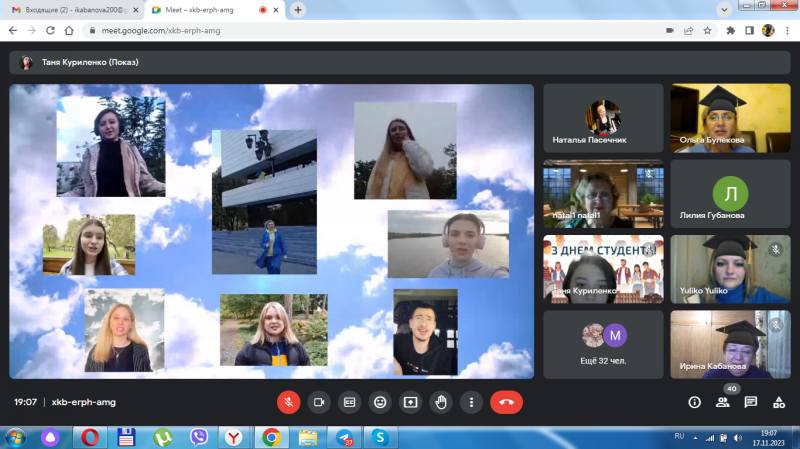Open the emoji reactions picker
This screenshot has height=449, width=800.
click(380, 402)
